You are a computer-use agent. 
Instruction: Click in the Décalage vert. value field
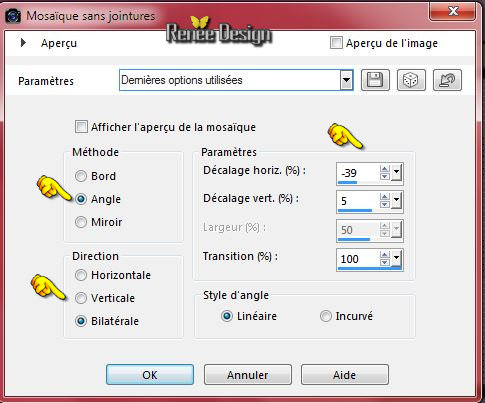click(x=358, y=201)
